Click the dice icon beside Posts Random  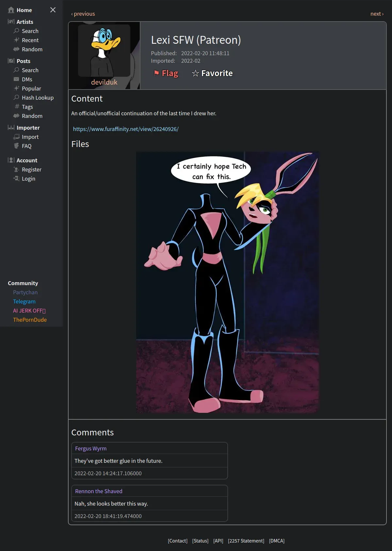coord(16,116)
